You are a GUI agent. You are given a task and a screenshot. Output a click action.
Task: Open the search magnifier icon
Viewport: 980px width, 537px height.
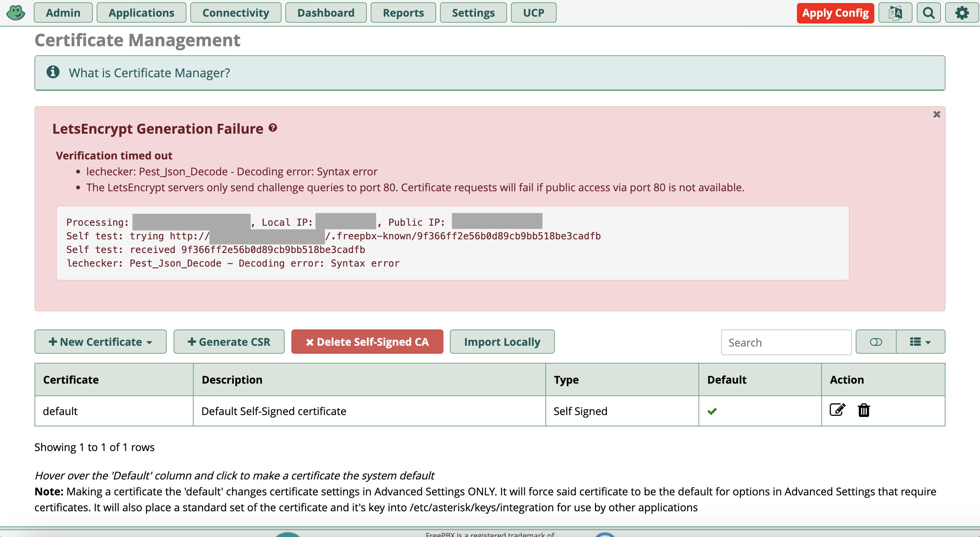pyautogui.click(x=928, y=13)
